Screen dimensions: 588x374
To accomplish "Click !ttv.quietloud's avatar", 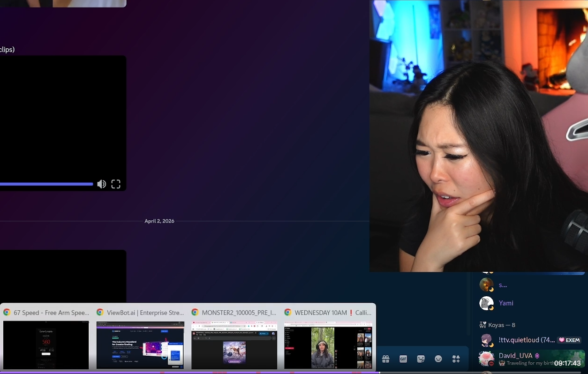I will pyautogui.click(x=486, y=340).
